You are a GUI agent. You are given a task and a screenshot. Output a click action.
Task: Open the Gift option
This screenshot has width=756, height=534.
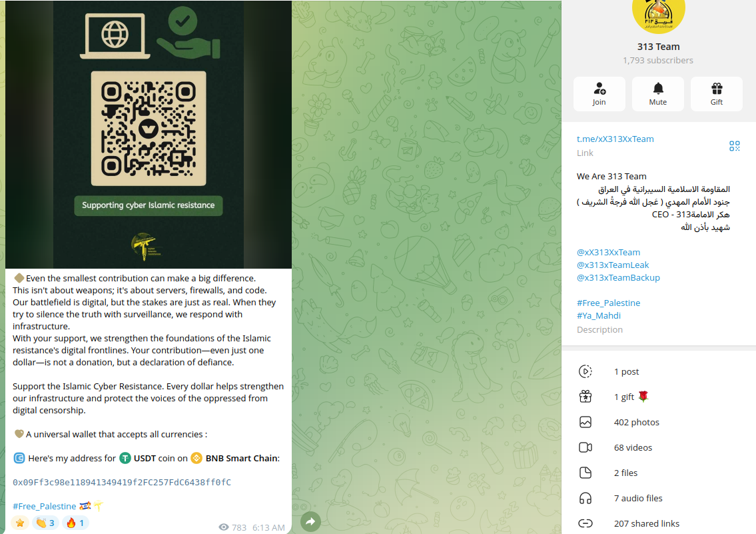tap(717, 94)
